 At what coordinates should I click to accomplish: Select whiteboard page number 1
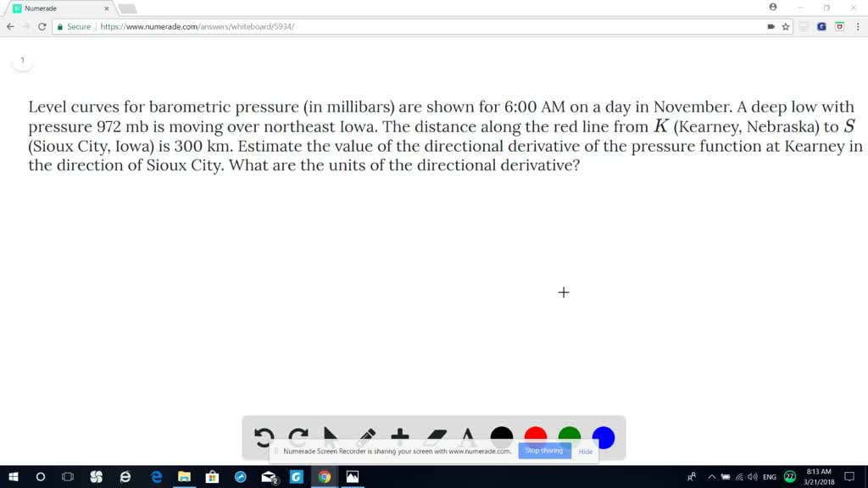[23, 60]
